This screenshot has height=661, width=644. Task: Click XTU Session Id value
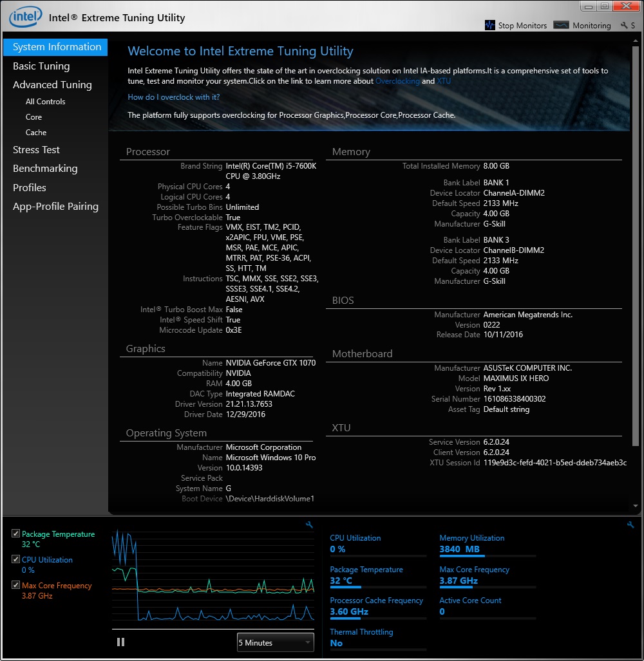pyautogui.click(x=555, y=463)
